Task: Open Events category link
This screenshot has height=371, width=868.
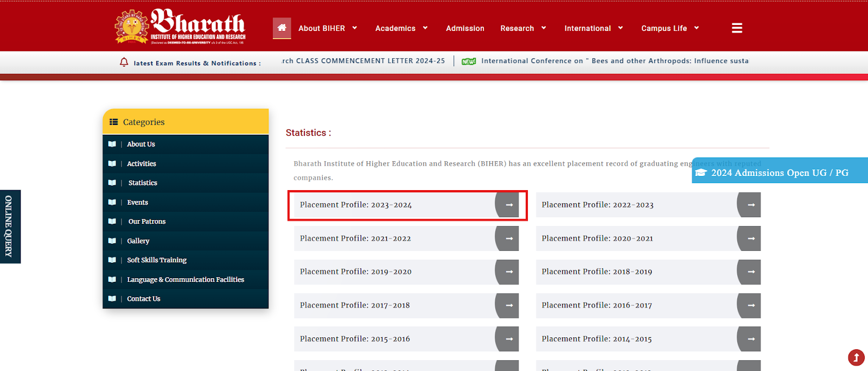Action: pyautogui.click(x=137, y=202)
